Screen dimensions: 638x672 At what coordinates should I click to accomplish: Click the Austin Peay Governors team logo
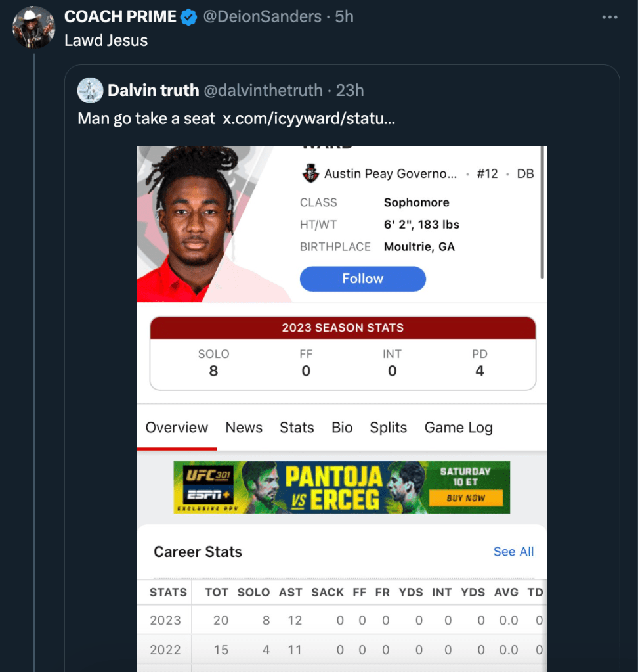coord(310,174)
